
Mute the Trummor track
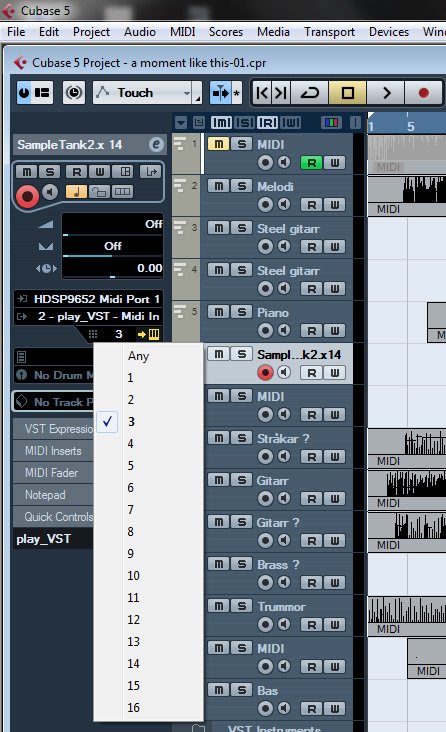pyautogui.click(x=218, y=606)
